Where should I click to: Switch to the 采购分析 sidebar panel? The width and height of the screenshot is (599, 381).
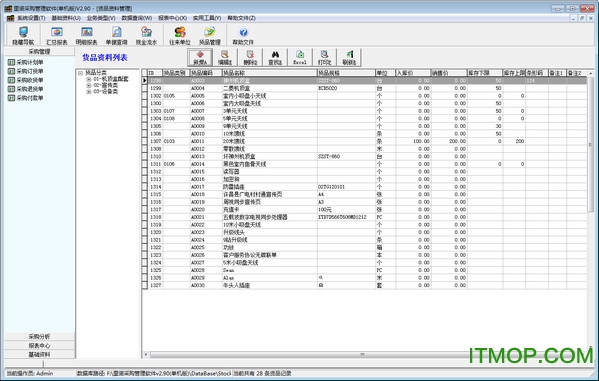pos(39,337)
